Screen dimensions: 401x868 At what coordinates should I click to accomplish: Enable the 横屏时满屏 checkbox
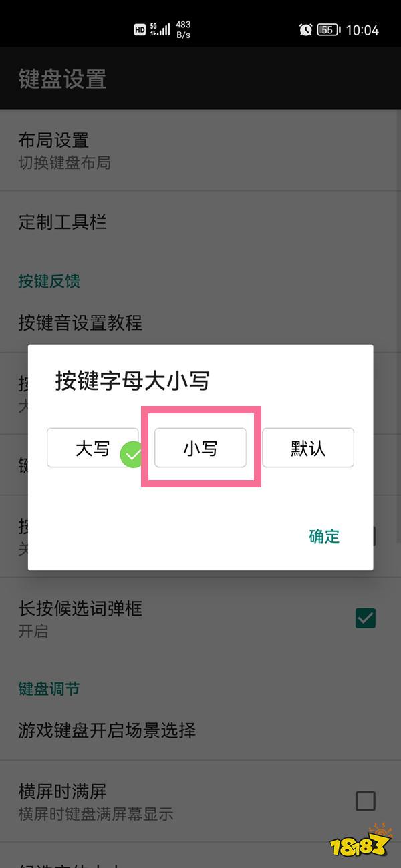pyautogui.click(x=366, y=801)
